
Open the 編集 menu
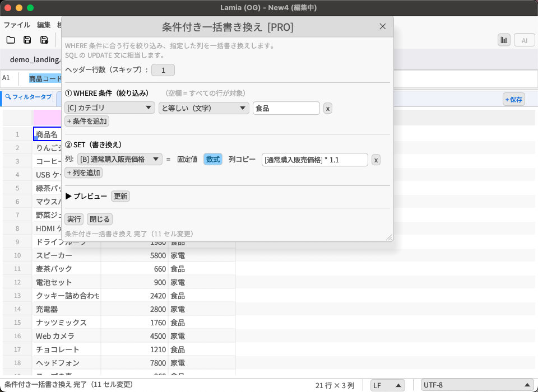pos(44,25)
